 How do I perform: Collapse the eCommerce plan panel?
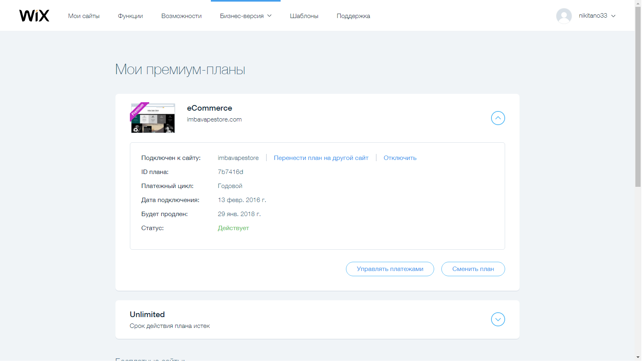point(498,118)
